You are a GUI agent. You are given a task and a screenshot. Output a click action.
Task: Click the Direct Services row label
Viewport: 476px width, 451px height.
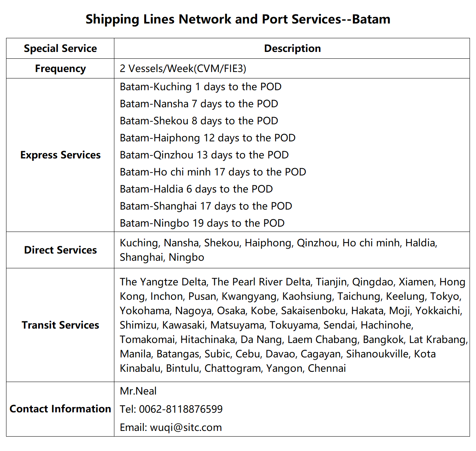60,250
